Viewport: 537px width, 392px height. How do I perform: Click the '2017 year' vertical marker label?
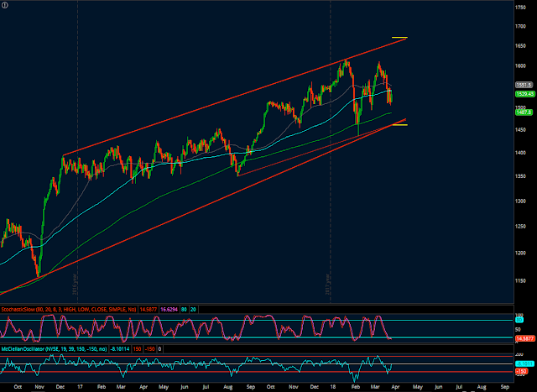327,284
